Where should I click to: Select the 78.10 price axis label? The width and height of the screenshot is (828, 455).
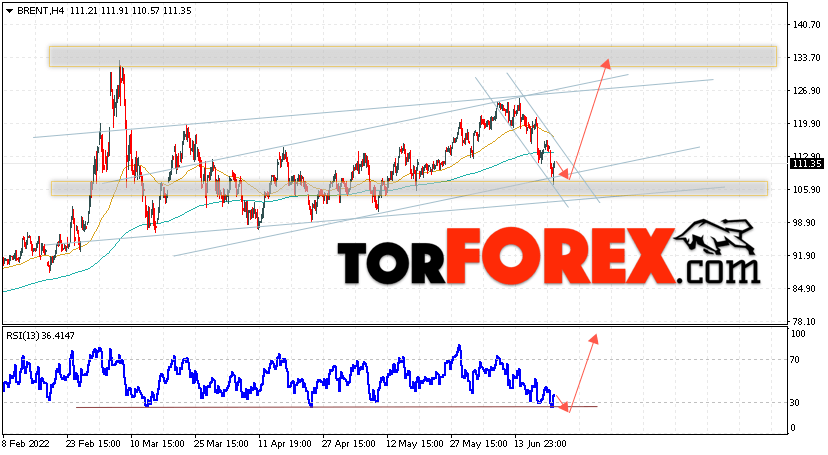(806, 321)
